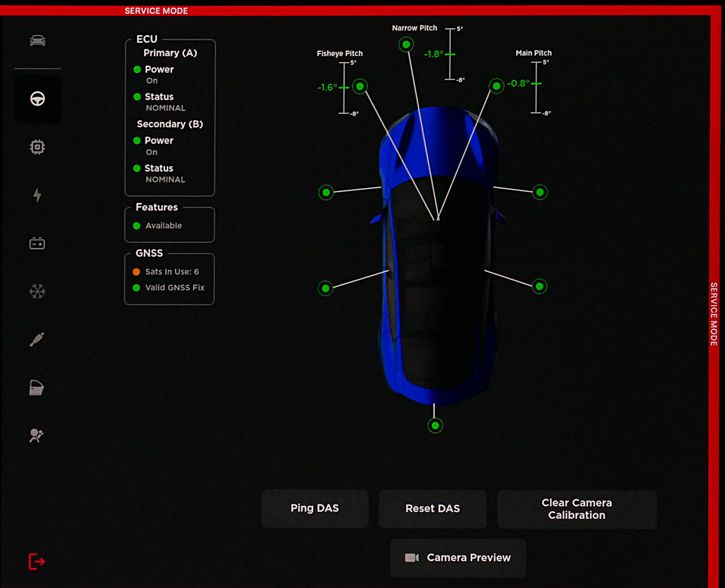
Task: Select the rear camera green indicator
Action: (435, 425)
